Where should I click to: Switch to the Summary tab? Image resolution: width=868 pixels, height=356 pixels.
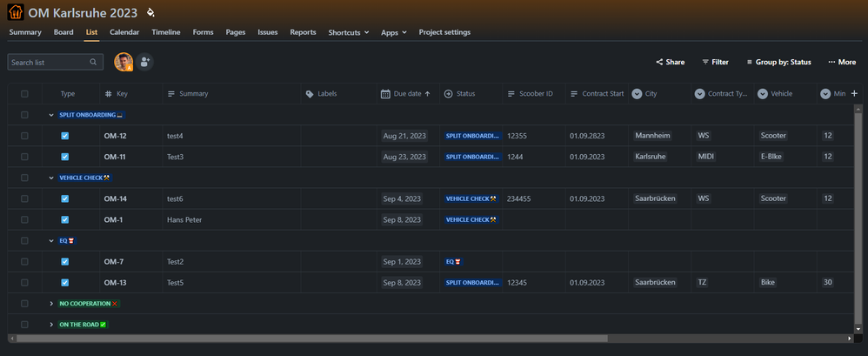point(25,32)
